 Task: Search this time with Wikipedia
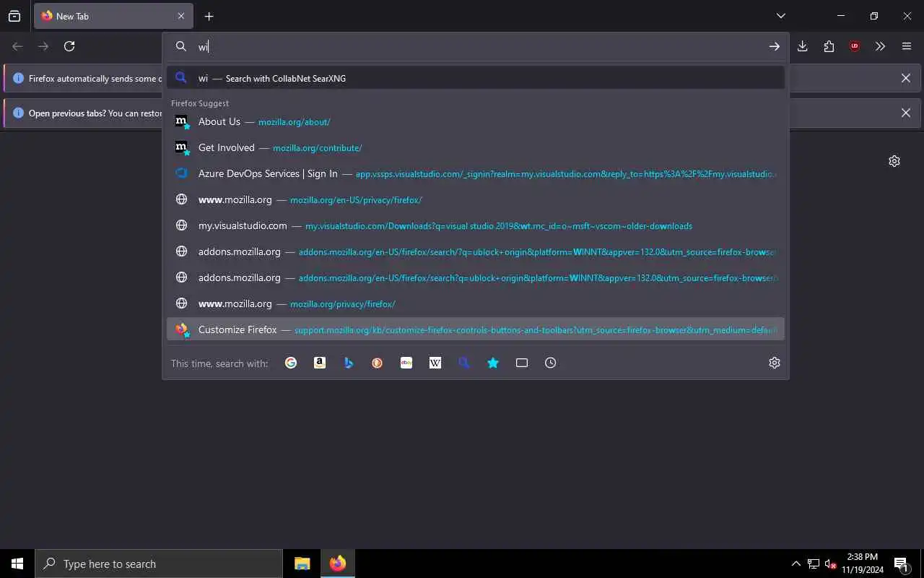[435, 363]
